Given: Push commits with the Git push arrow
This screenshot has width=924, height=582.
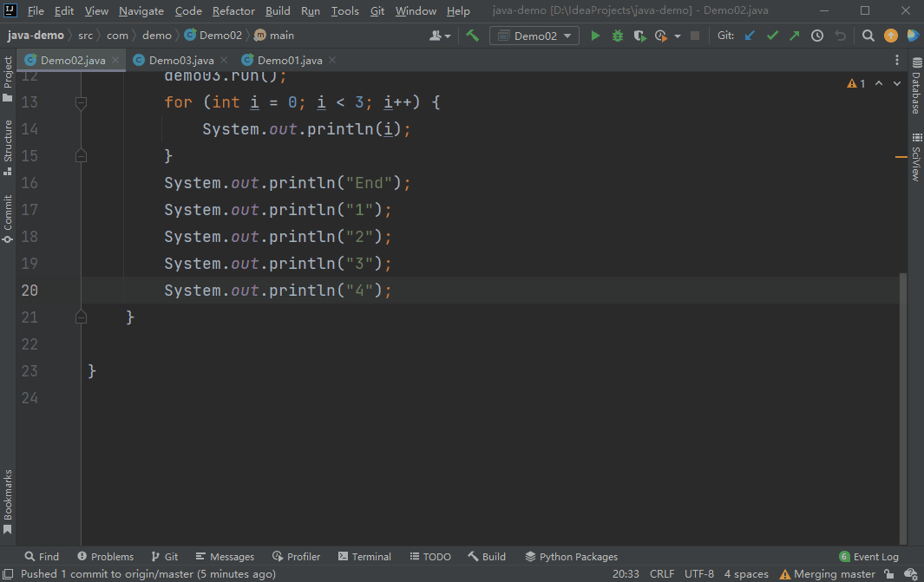Looking at the screenshot, I should 794,36.
